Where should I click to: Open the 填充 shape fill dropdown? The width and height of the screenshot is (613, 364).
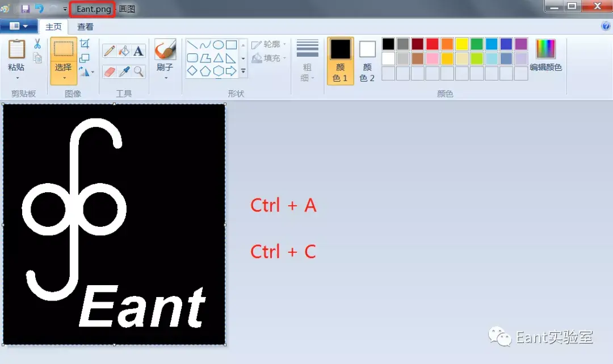pyautogui.click(x=269, y=58)
